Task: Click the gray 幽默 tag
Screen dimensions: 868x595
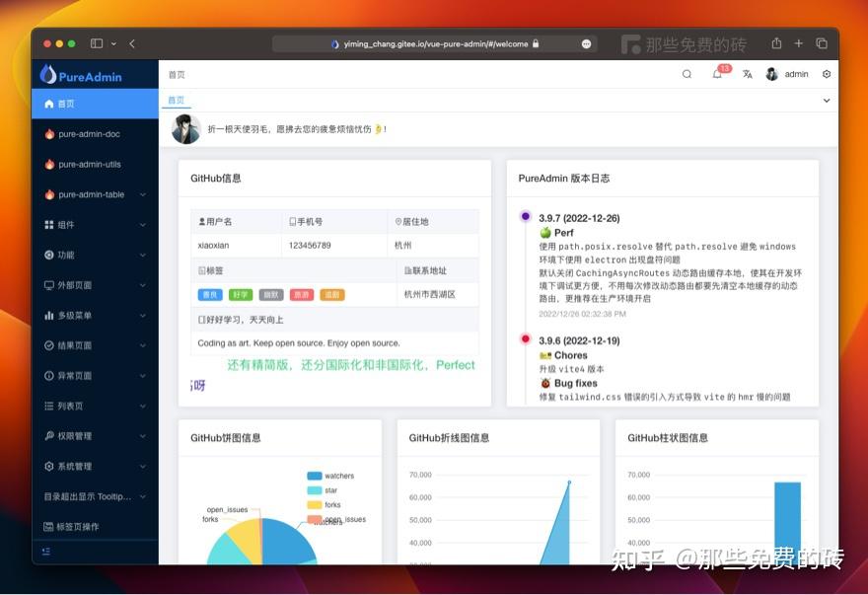Action: tap(271, 295)
